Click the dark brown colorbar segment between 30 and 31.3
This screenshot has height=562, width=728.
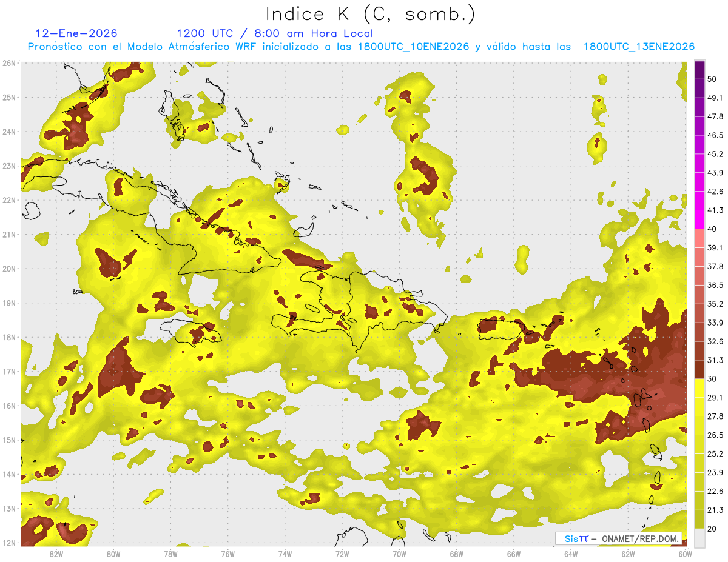click(699, 369)
